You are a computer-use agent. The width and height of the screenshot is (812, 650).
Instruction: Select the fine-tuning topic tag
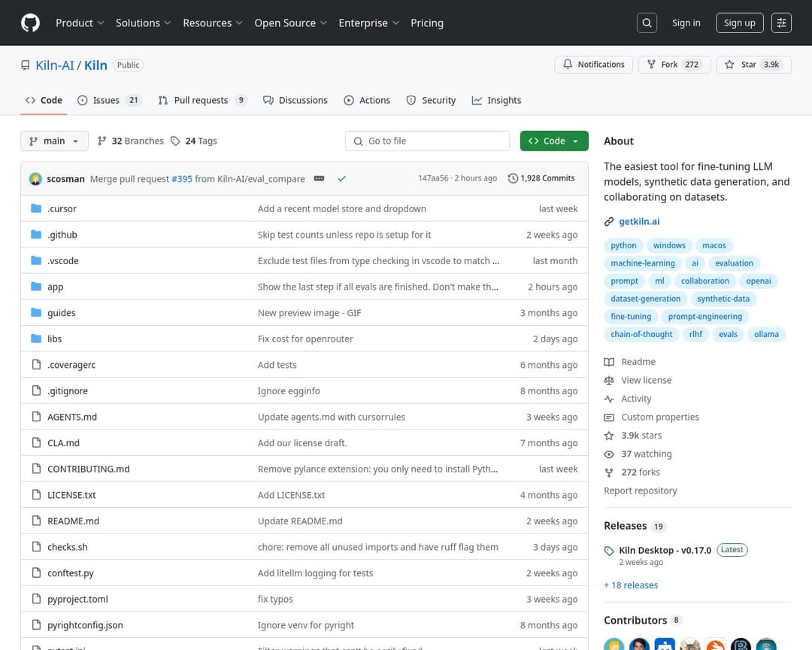pyautogui.click(x=631, y=317)
